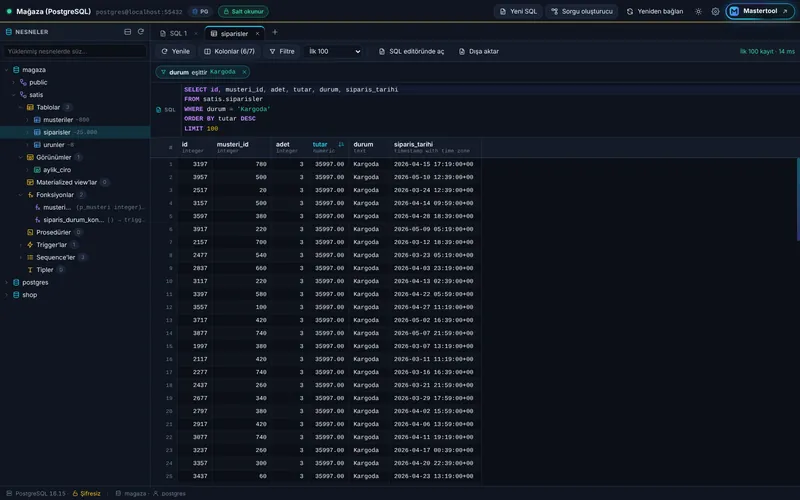Screen dimensions: 800x500
Task: Expand the Trigger'lar folder chevron
Action: 20,245
